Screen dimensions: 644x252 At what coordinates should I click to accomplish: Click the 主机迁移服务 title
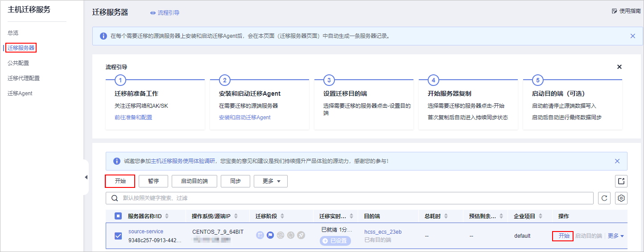point(29,10)
